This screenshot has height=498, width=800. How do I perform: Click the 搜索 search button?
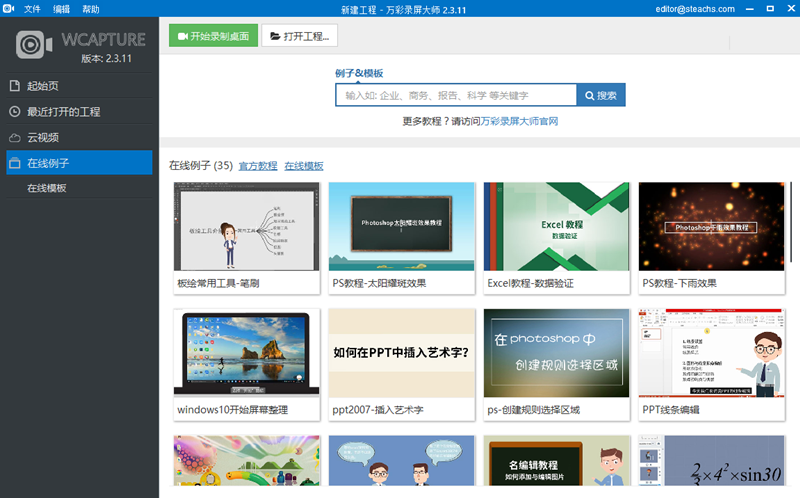pyautogui.click(x=601, y=96)
